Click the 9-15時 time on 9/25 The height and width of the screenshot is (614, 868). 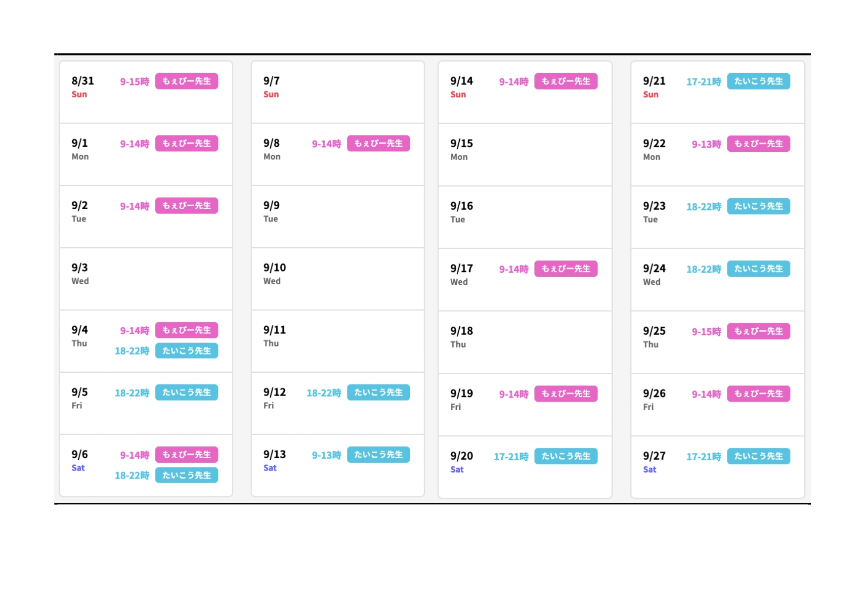tap(706, 332)
